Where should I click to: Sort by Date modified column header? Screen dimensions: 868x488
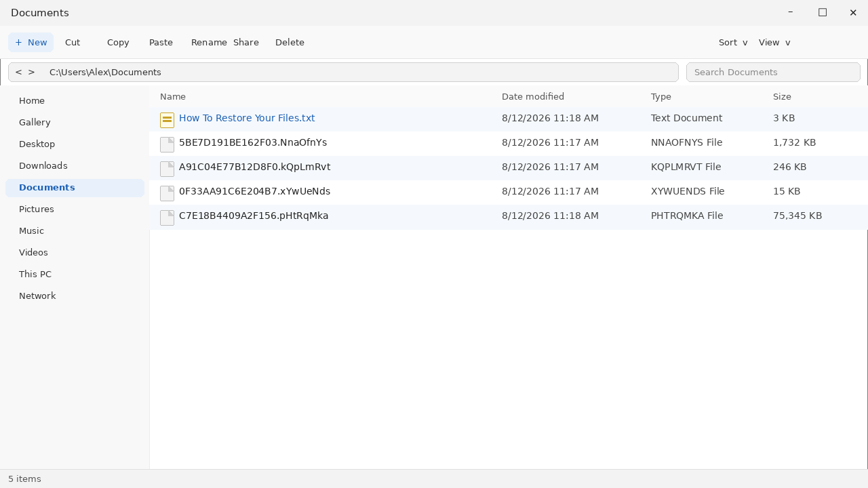[x=533, y=96]
